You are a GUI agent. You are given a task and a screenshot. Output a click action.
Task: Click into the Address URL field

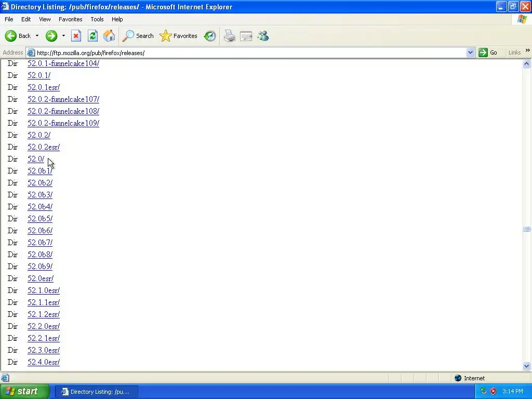pyautogui.click(x=251, y=52)
